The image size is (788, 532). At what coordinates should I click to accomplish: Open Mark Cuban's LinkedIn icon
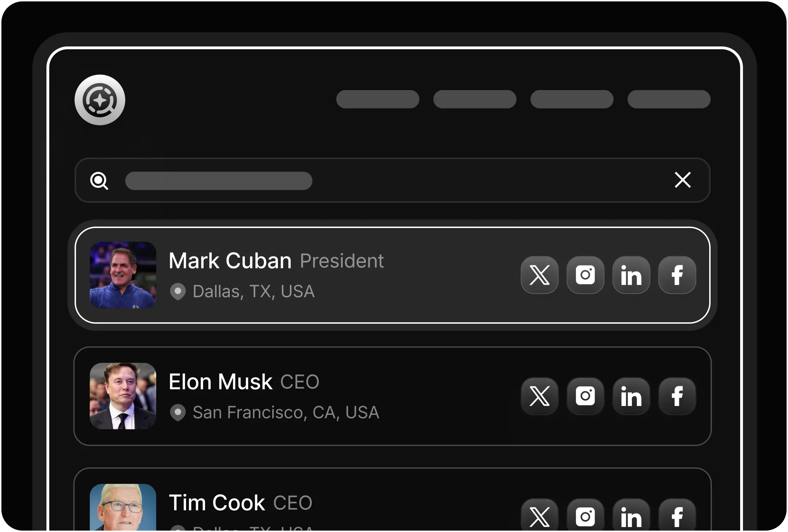[x=631, y=275]
